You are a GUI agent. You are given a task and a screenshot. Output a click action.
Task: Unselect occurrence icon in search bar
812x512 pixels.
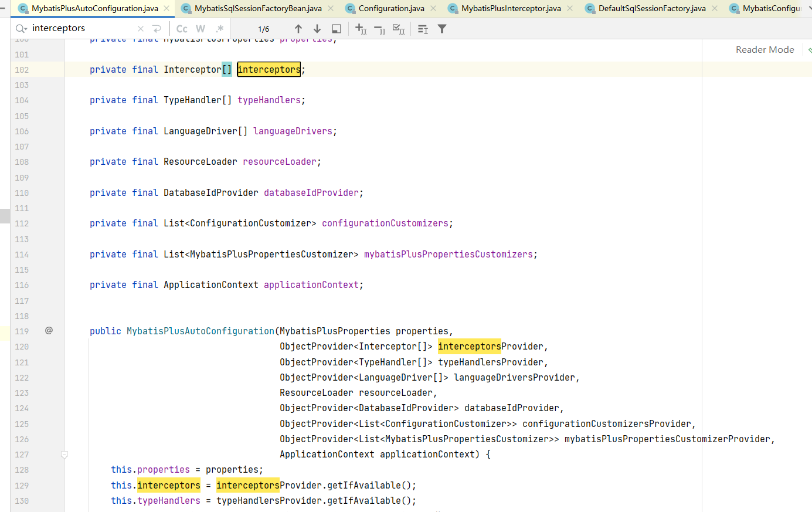point(380,29)
